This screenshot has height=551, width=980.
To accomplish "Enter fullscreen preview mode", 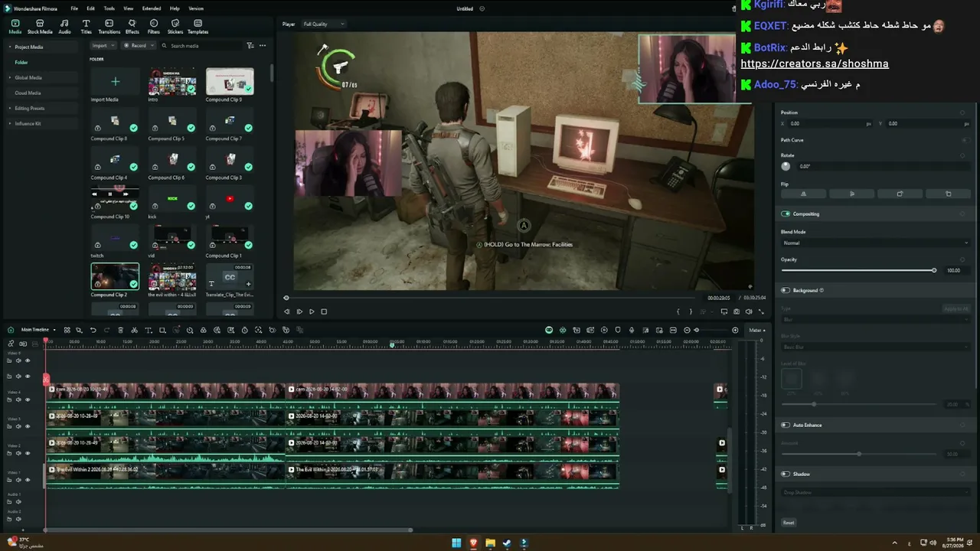I will (x=761, y=311).
